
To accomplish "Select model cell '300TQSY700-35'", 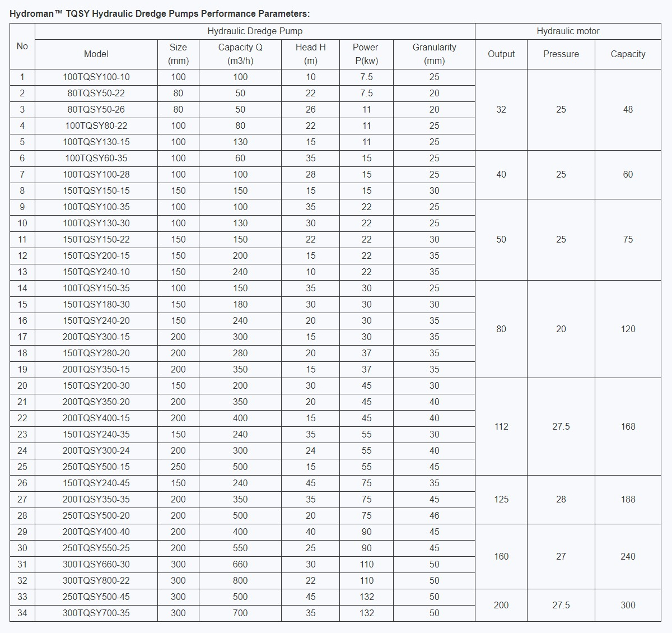I will [x=96, y=613].
